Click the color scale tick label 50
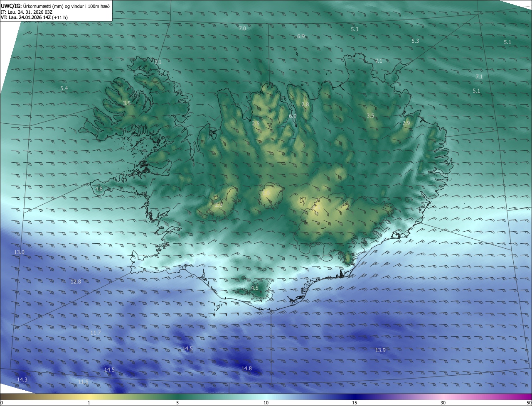This screenshot has width=532, height=406. coord(529,403)
